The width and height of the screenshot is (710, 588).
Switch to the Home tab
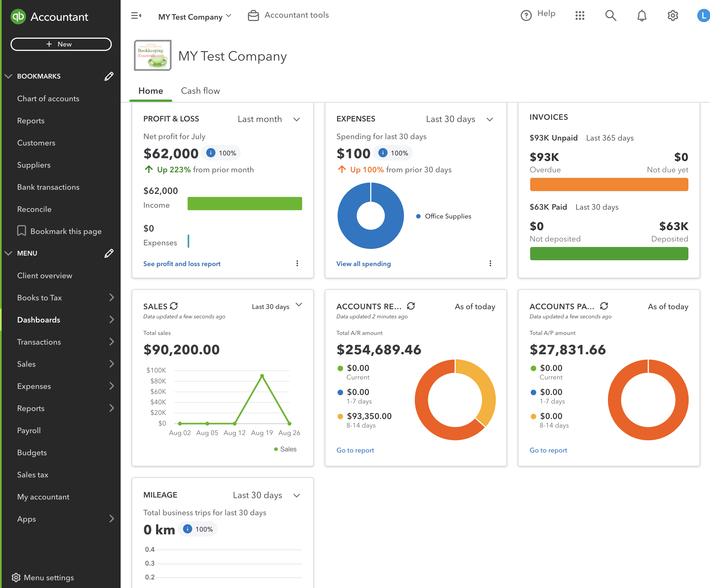tap(151, 91)
